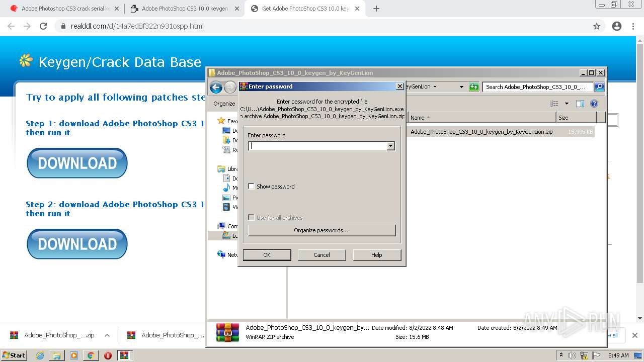Screen dimensions: 644x362
Task: Open Windows Explorer from the taskbar
Action: pyautogui.click(x=57, y=355)
